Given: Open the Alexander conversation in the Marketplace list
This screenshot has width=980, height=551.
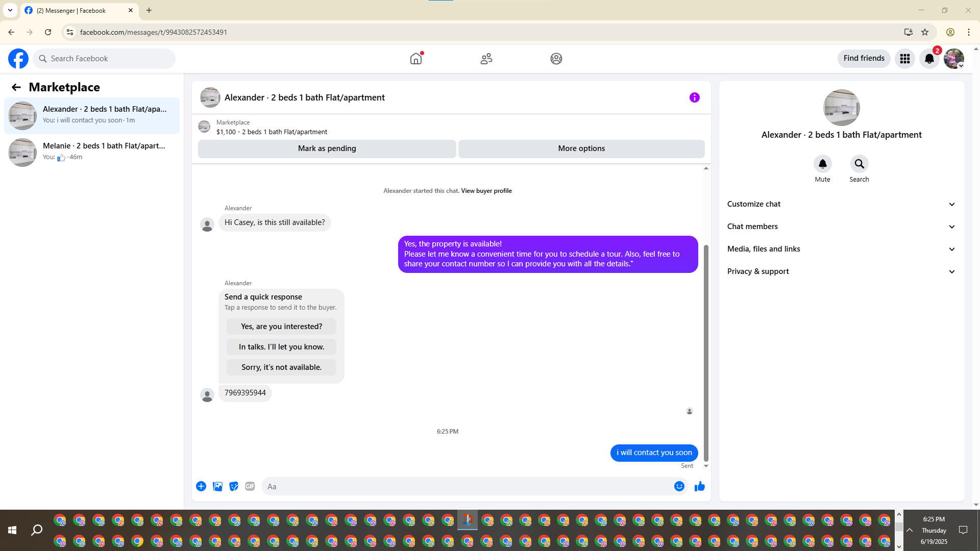Looking at the screenshot, I should (92, 116).
